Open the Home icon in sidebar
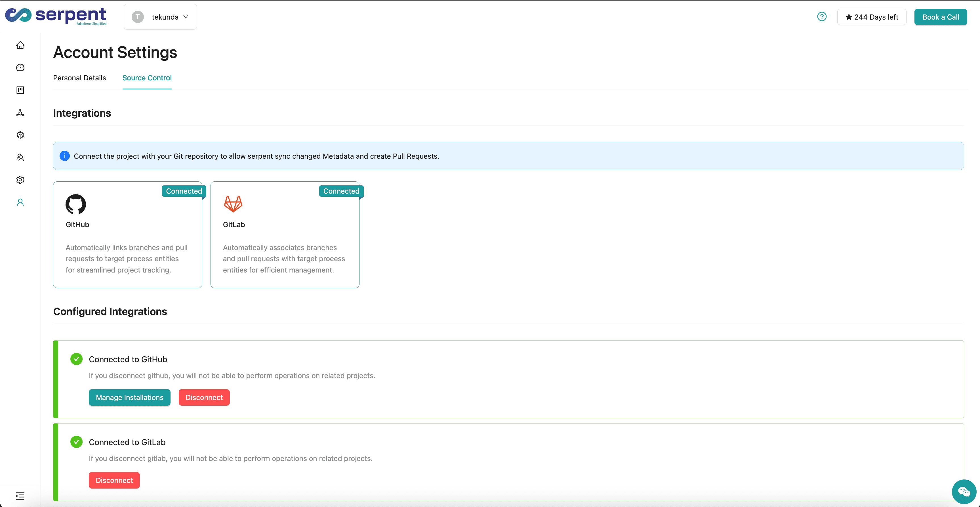 (x=20, y=45)
